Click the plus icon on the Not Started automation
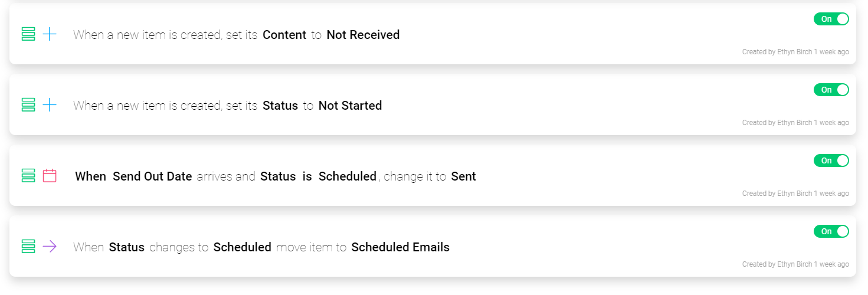Image resolution: width=868 pixels, height=295 pixels. (x=50, y=105)
